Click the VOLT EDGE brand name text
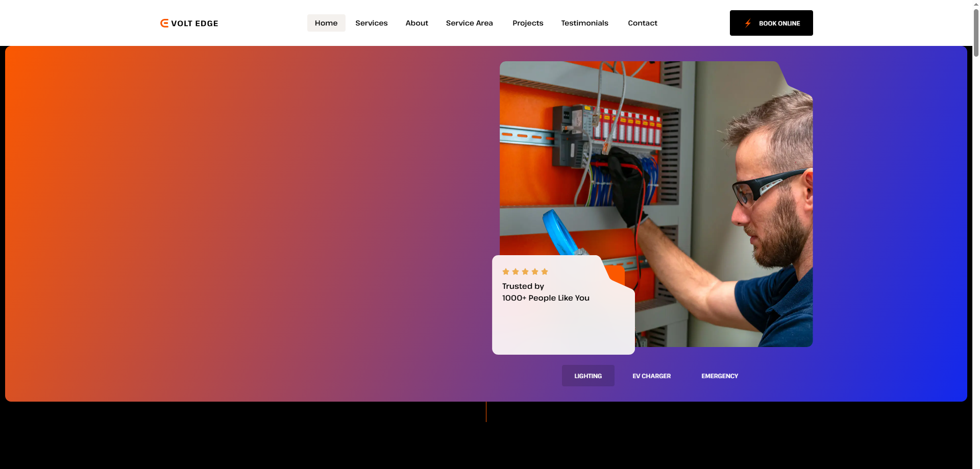Screen dimensions: 980x469 [x=194, y=23]
